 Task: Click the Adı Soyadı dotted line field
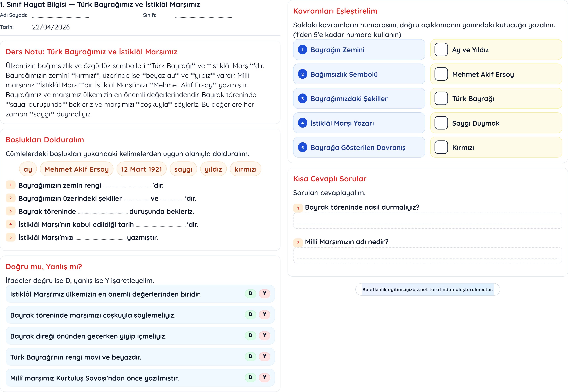pos(60,16)
